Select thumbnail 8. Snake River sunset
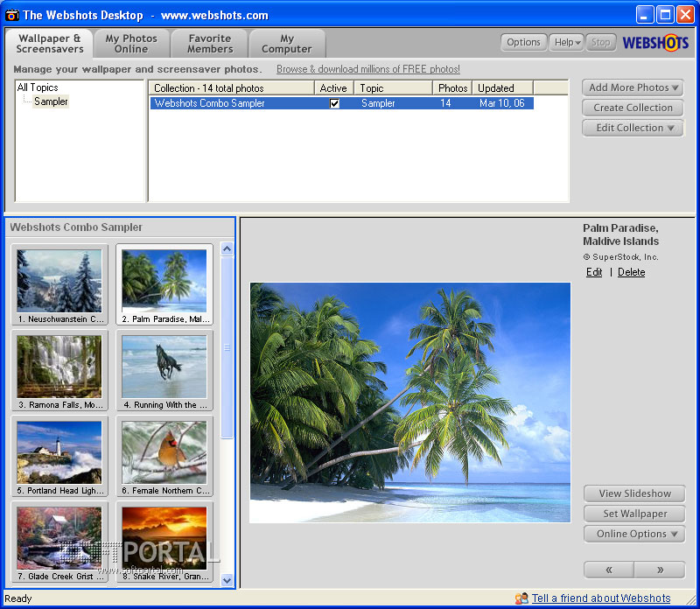Image resolution: width=700 pixels, height=609 pixels. pos(164,541)
